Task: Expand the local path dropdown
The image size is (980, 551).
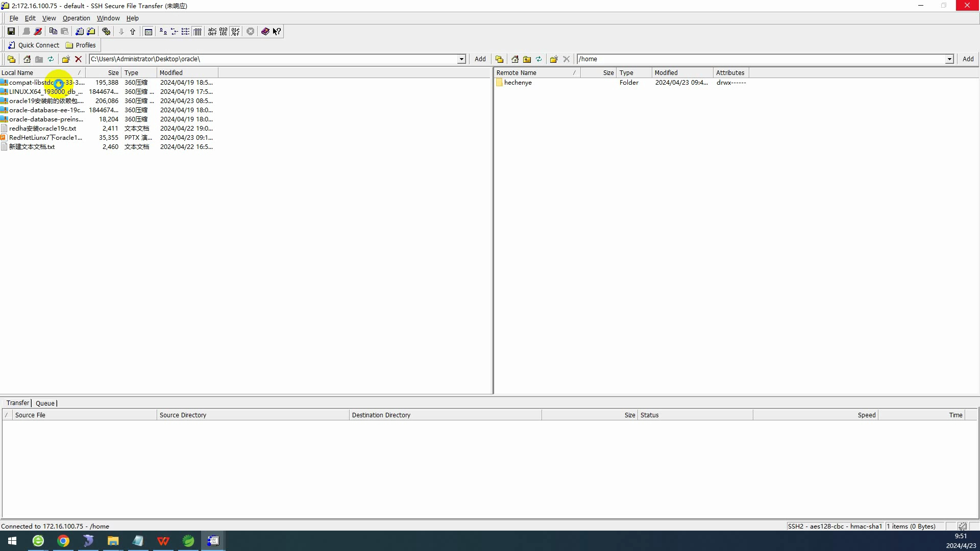Action: tap(461, 59)
